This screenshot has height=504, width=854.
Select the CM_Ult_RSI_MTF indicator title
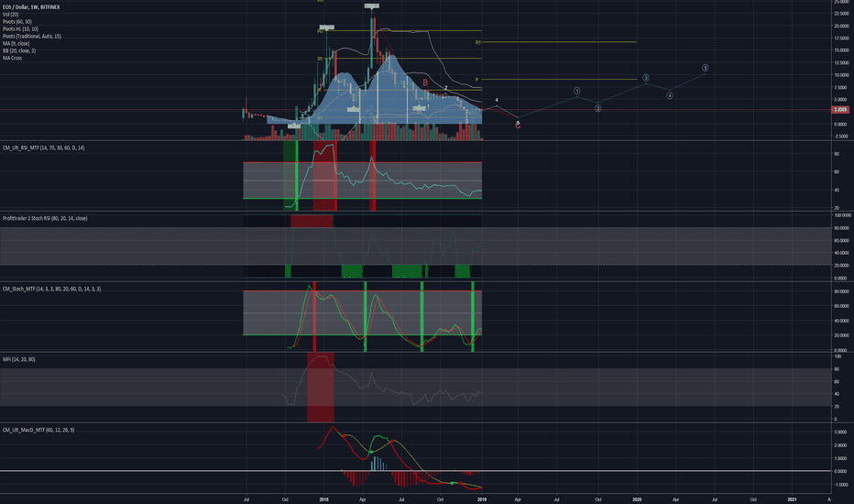coord(44,148)
